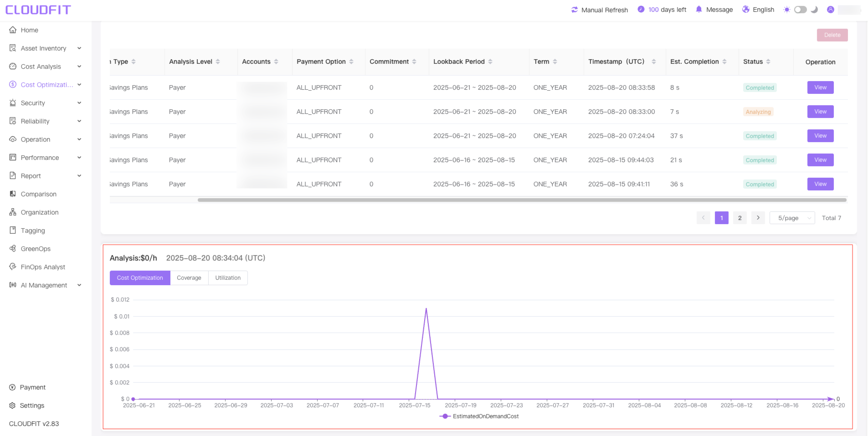Click the table horizontal scrollbar
Image resolution: width=868 pixels, height=436 pixels.
point(522,200)
